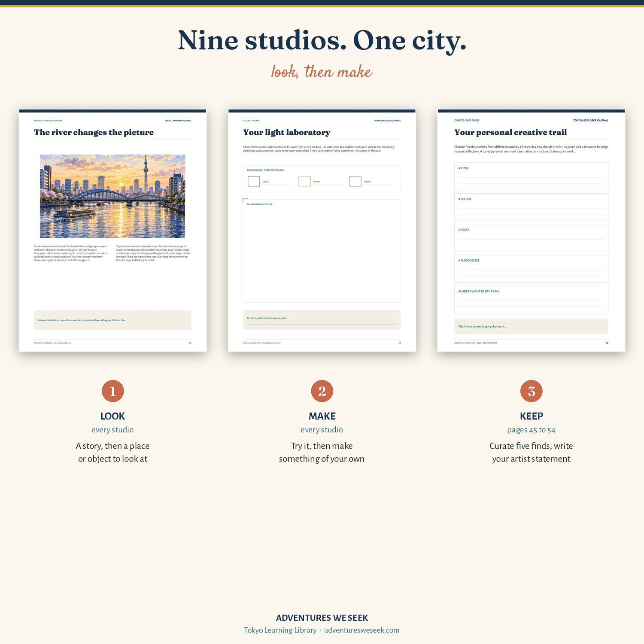The width and height of the screenshot is (644, 644).
Task: Click the 'KEEP' step heading
Action: tap(532, 416)
